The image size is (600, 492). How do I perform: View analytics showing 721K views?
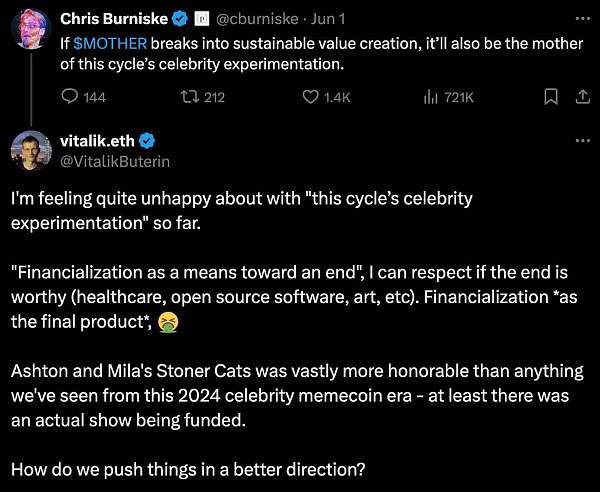432,97
